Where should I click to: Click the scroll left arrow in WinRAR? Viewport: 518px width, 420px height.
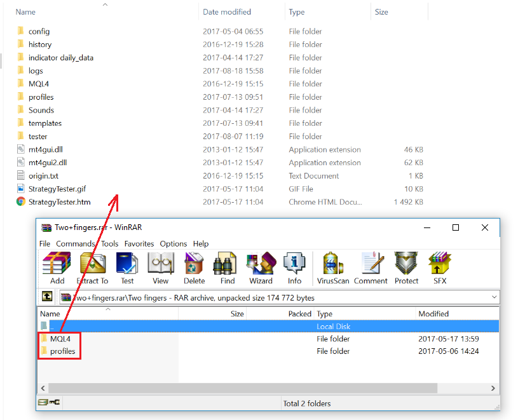[43, 388]
